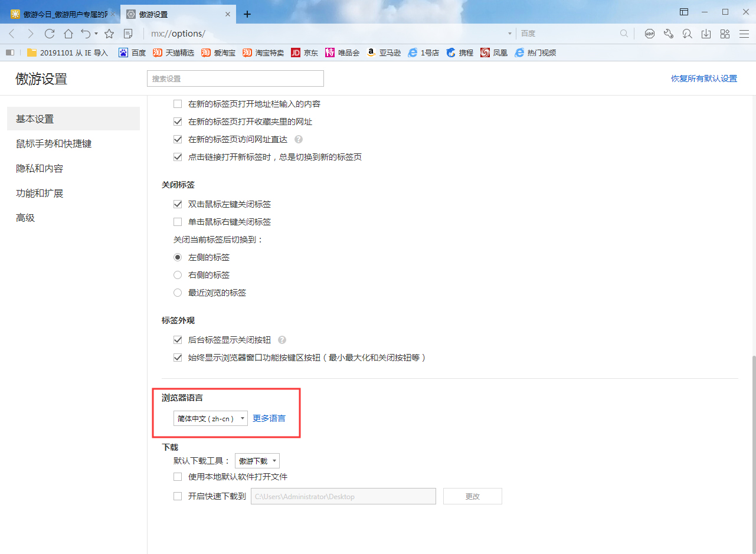The image size is (756, 554).
Task: Enable 单击鼠标右键关闭标签 option
Action: pos(178,221)
